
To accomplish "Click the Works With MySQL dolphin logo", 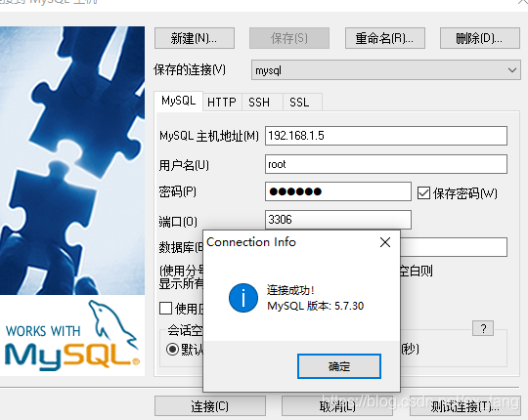I will [x=72, y=336].
